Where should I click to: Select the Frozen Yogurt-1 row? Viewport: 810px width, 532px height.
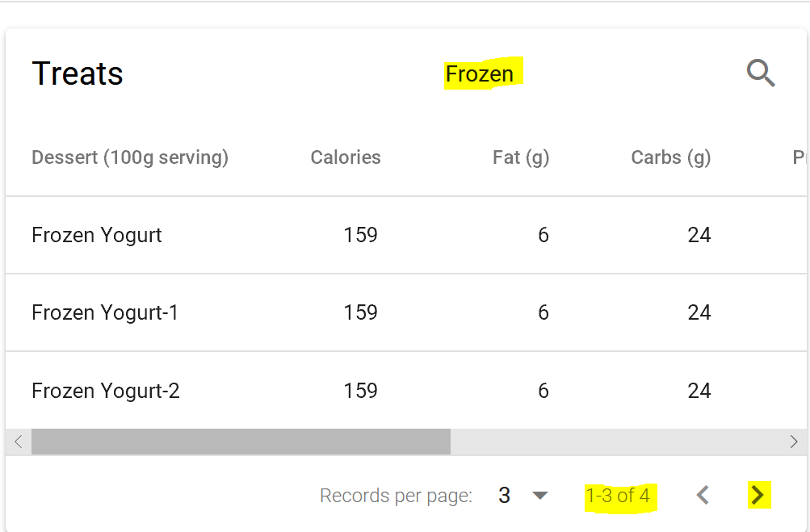pyautogui.click(x=406, y=312)
